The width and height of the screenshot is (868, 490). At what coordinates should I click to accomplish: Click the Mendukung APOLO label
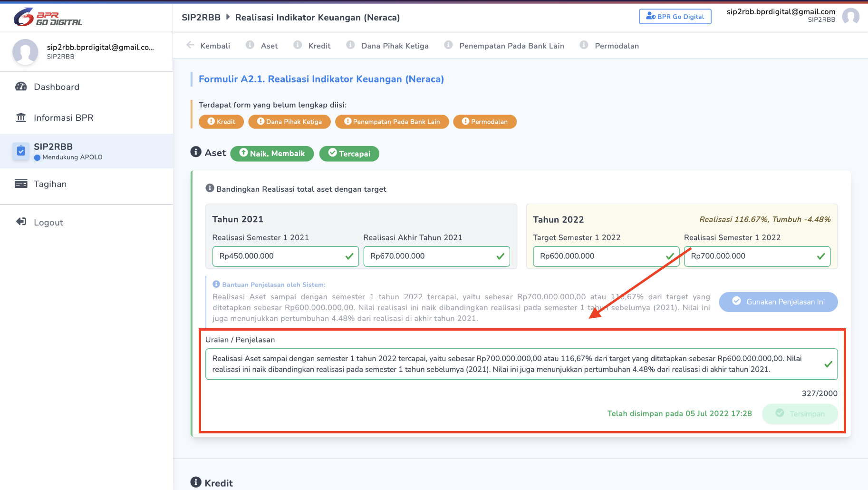[x=72, y=157]
